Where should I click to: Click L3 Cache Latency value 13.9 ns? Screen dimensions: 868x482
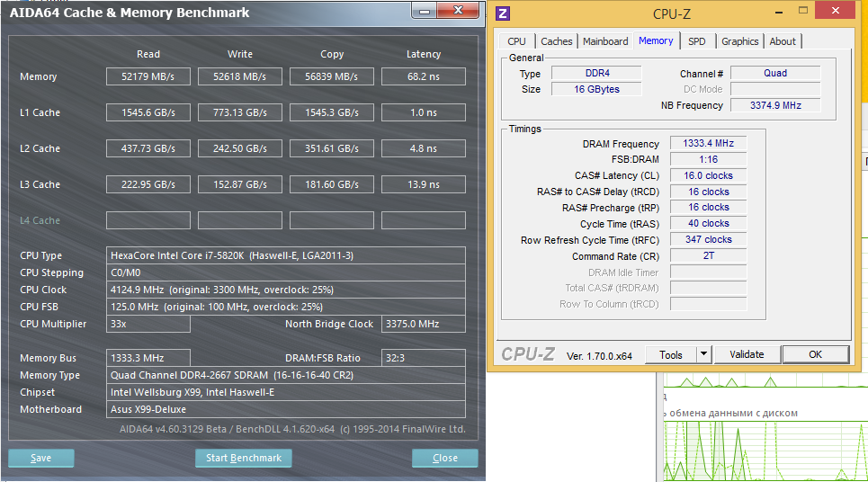424,184
